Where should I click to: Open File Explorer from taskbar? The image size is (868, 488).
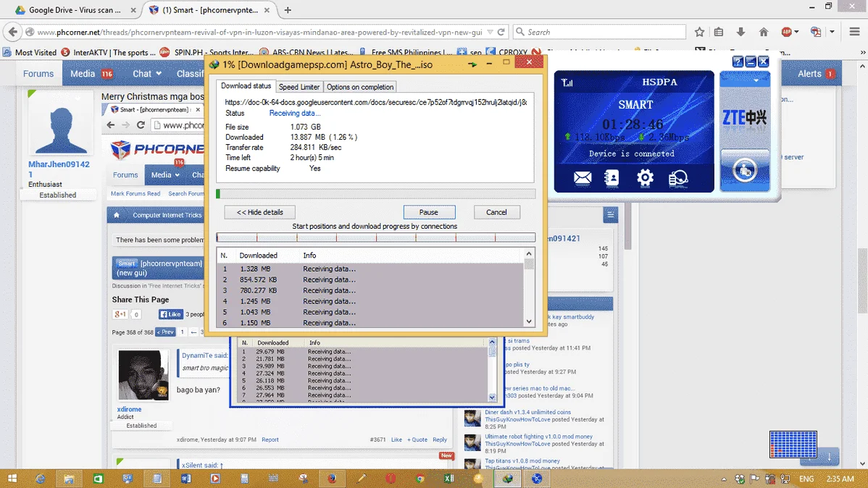coord(69,479)
